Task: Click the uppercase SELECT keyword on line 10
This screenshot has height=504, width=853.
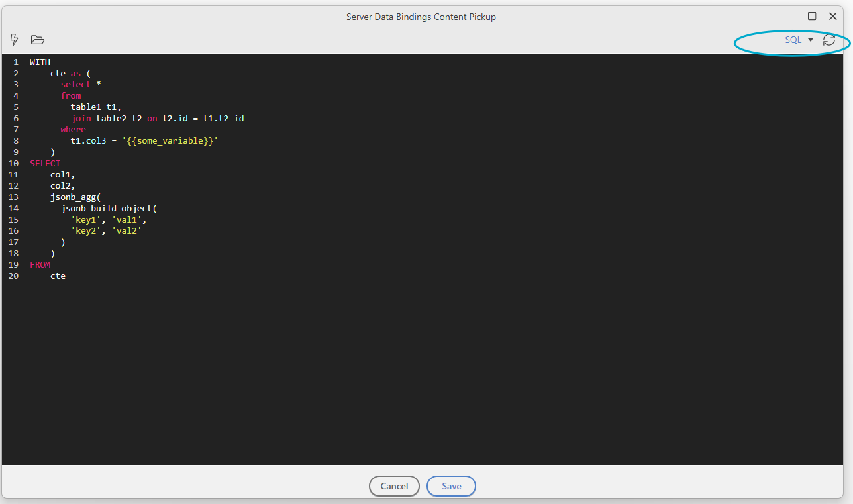Action: (45, 164)
